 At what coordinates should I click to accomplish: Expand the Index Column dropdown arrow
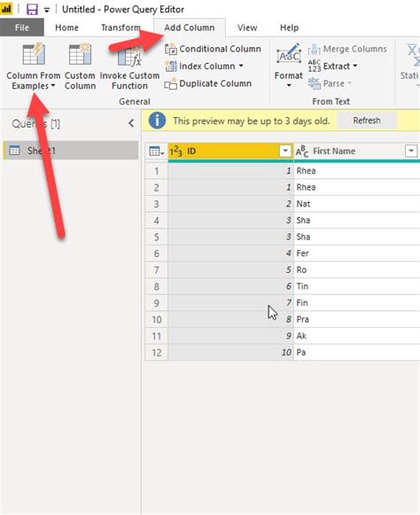point(241,66)
